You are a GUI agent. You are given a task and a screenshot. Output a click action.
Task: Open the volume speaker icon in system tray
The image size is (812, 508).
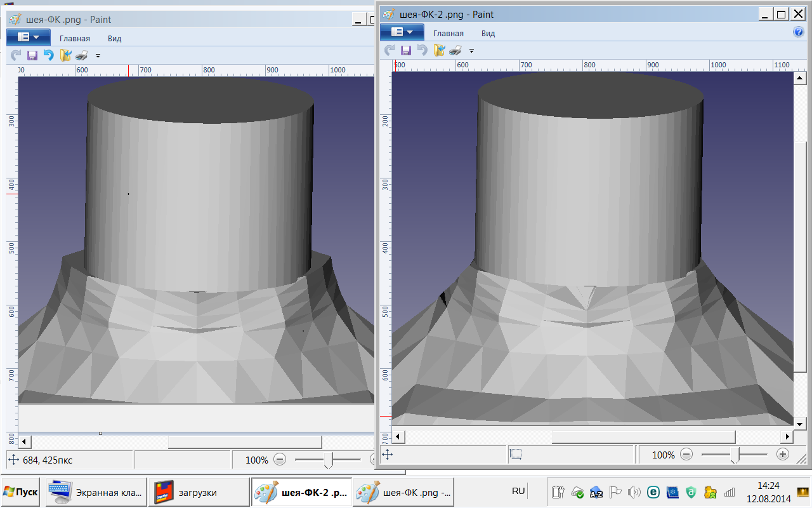pos(633,492)
